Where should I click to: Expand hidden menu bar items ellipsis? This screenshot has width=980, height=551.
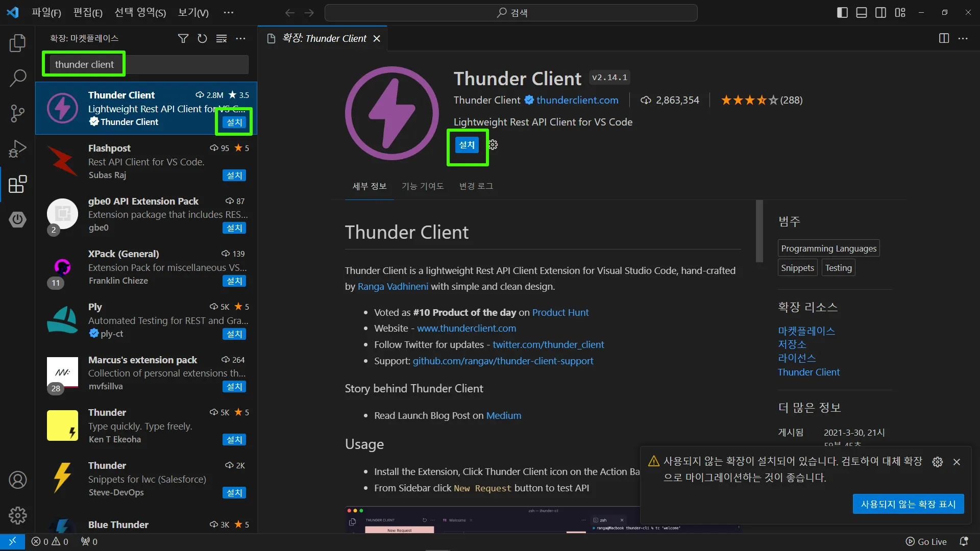coord(228,12)
